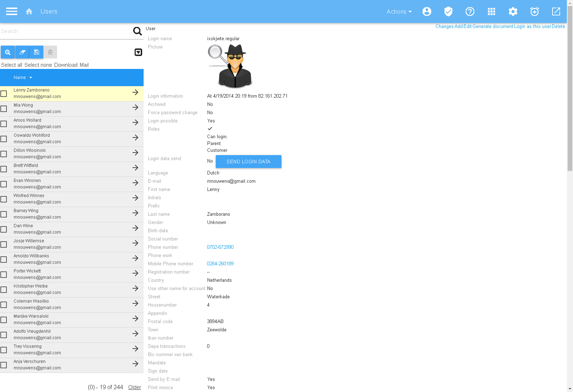Click in the Search input field

[x=65, y=31]
